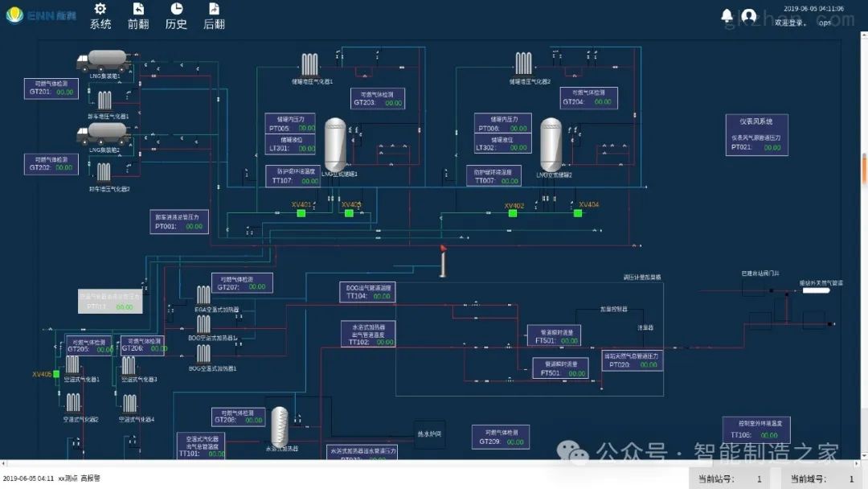Toggle valve XV405 on left edge
Image resolution: width=868 pixels, height=489 pixels.
[56, 374]
